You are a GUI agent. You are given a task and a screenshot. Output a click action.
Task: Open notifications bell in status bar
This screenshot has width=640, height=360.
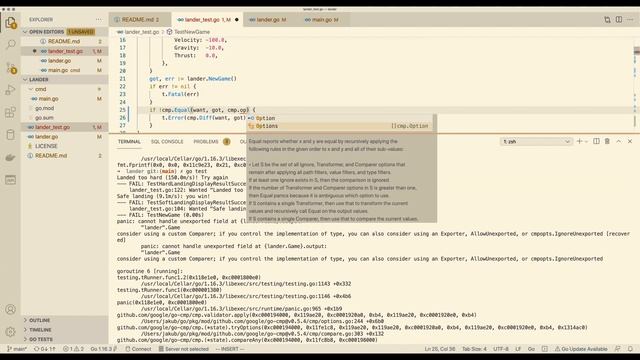point(631,349)
